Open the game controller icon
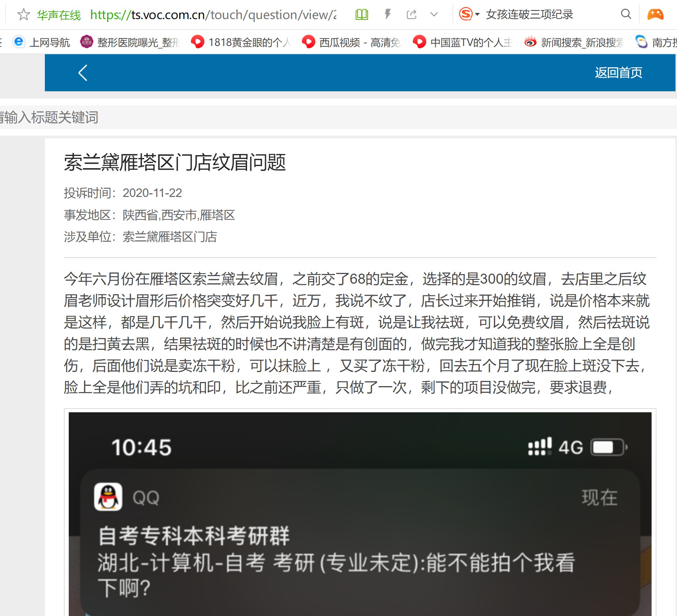The width and height of the screenshot is (677, 616). (x=655, y=14)
